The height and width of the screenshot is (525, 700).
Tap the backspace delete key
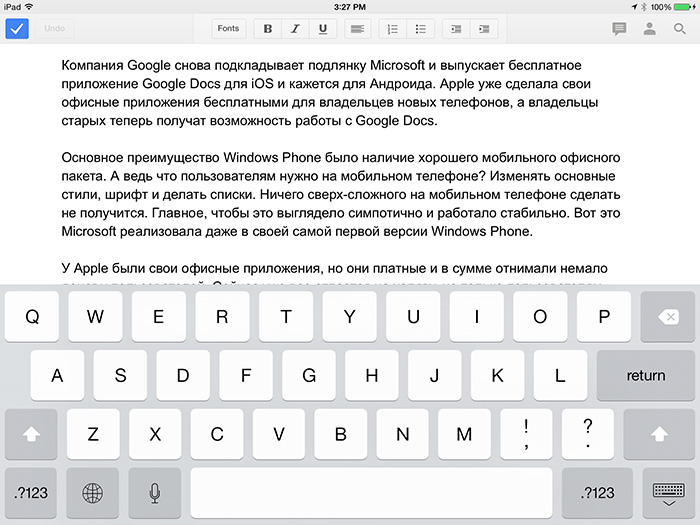(x=667, y=317)
